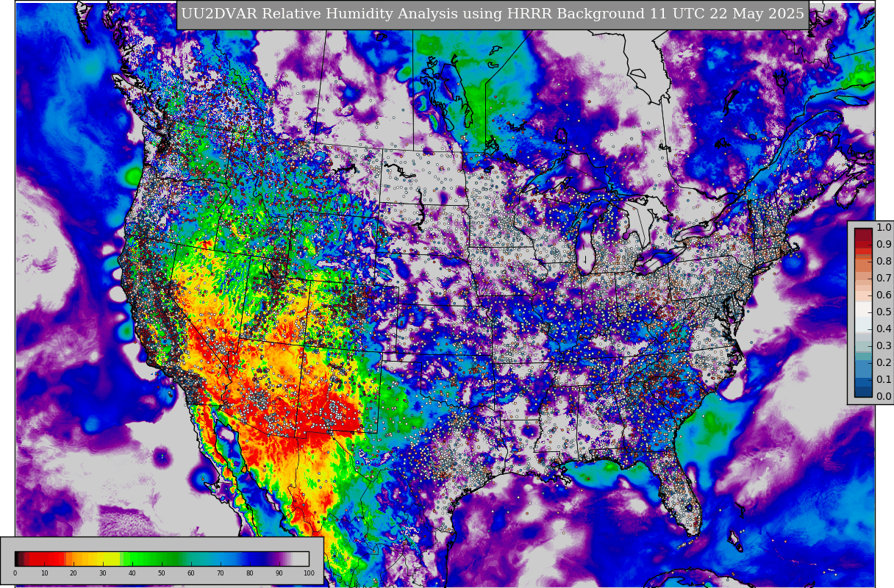Click the 1.0 label on the right colorbar
The width and height of the screenshot is (894, 588).
[884, 228]
